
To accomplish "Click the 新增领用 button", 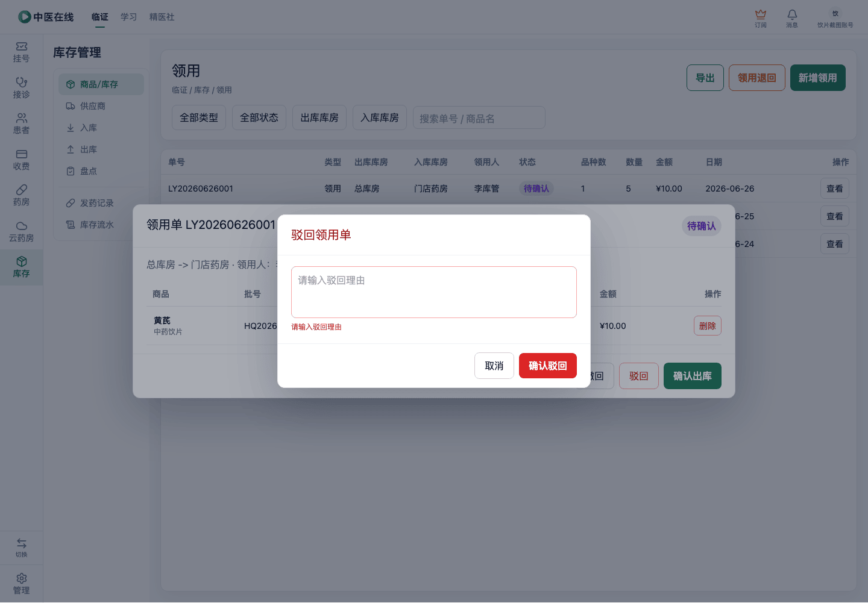I will point(818,78).
